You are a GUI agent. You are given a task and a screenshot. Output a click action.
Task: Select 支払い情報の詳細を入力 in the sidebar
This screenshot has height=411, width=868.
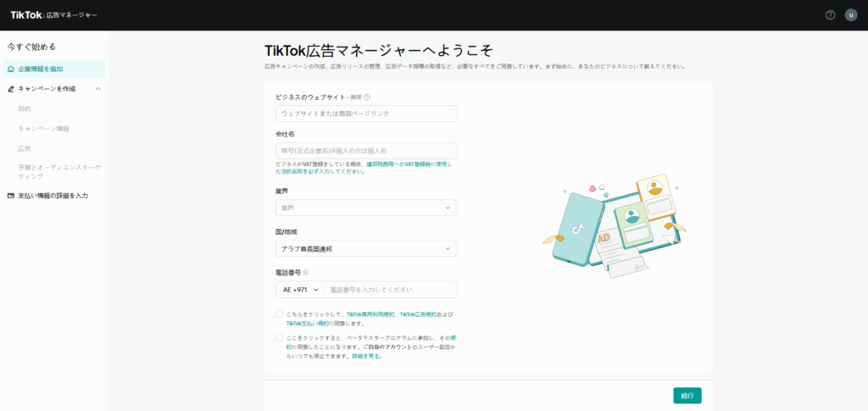tap(53, 196)
